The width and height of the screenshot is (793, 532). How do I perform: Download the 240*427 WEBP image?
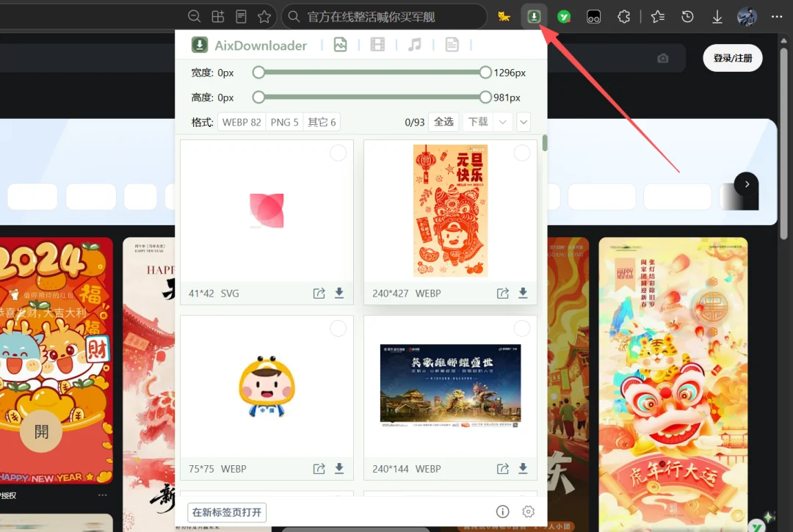pos(523,293)
